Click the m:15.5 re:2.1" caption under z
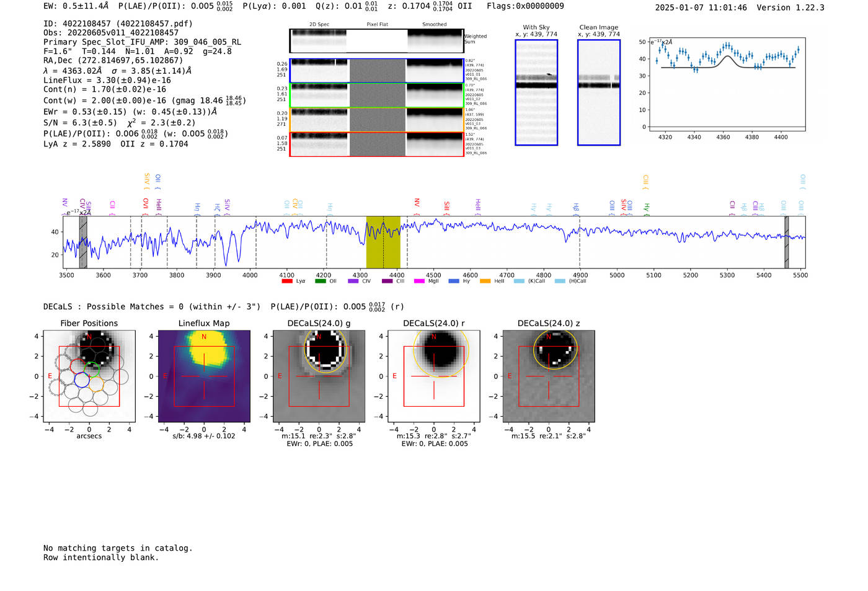Screen dimensions: 868x591 click(x=549, y=436)
